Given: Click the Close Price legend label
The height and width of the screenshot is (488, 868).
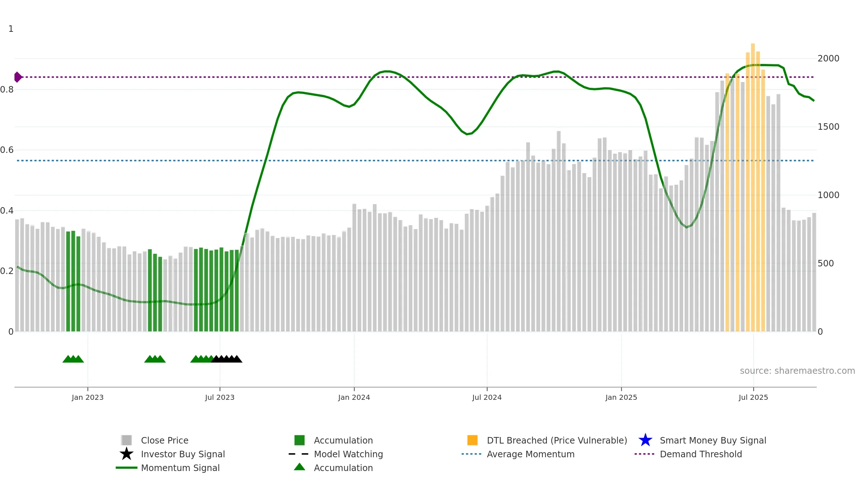Looking at the screenshot, I should point(165,440).
